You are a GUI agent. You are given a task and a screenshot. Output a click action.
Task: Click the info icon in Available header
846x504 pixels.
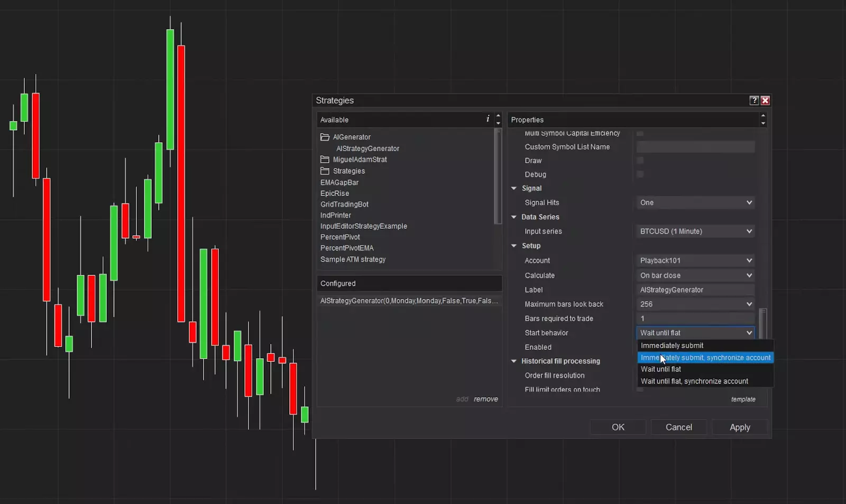[488, 119]
